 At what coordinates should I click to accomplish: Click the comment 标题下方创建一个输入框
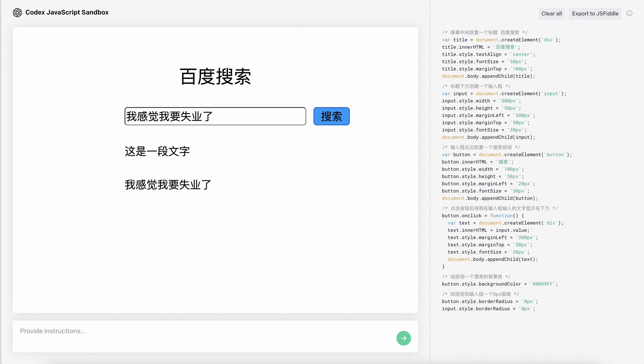(x=476, y=86)
